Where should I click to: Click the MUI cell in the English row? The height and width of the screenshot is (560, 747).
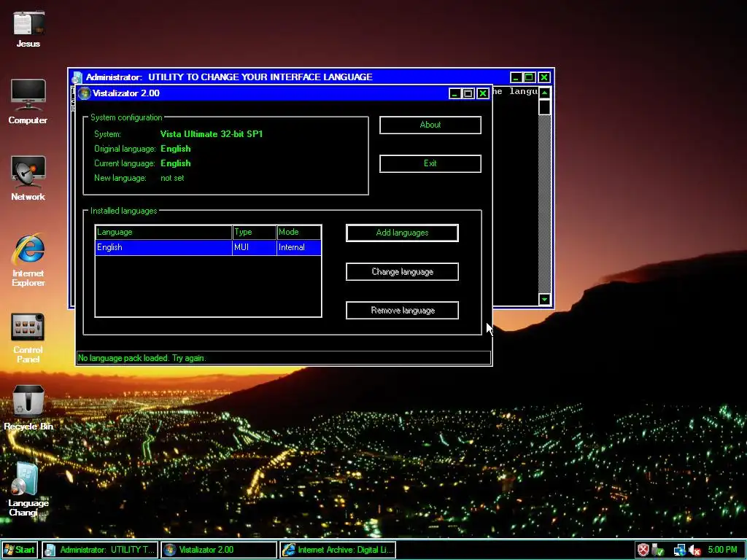255,248
